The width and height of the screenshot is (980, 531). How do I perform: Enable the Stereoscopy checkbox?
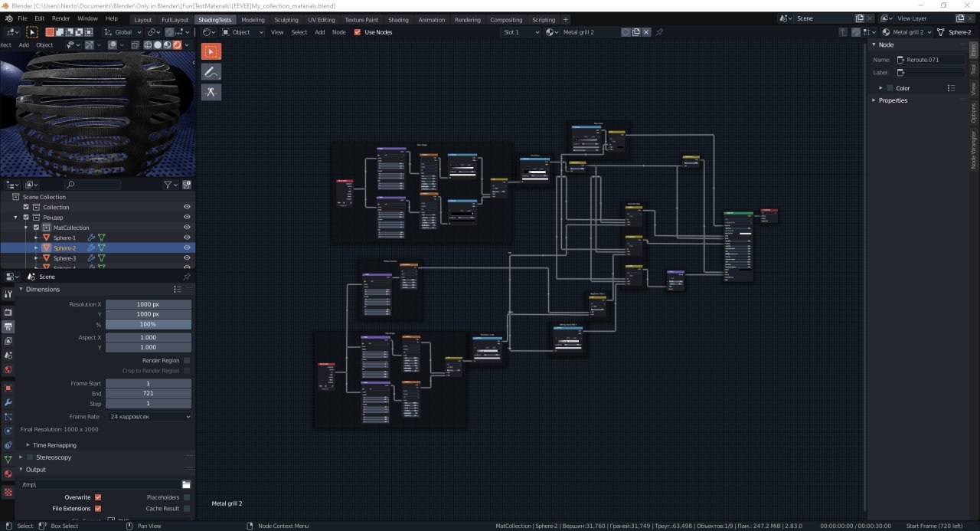[31, 457]
